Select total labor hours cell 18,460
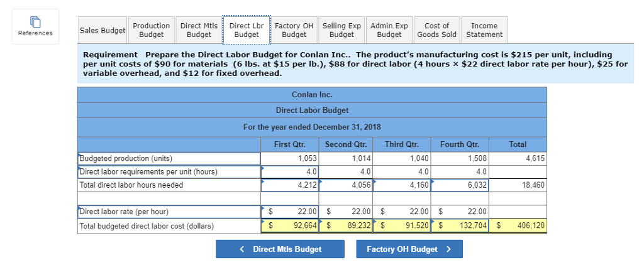Screen dimensions: 644x275 pyautogui.click(x=518, y=185)
